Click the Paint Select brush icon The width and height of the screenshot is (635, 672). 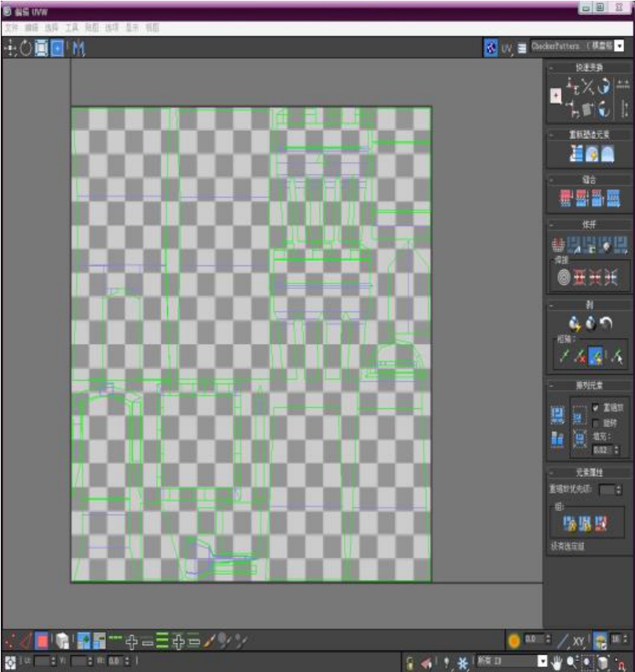tap(210, 641)
